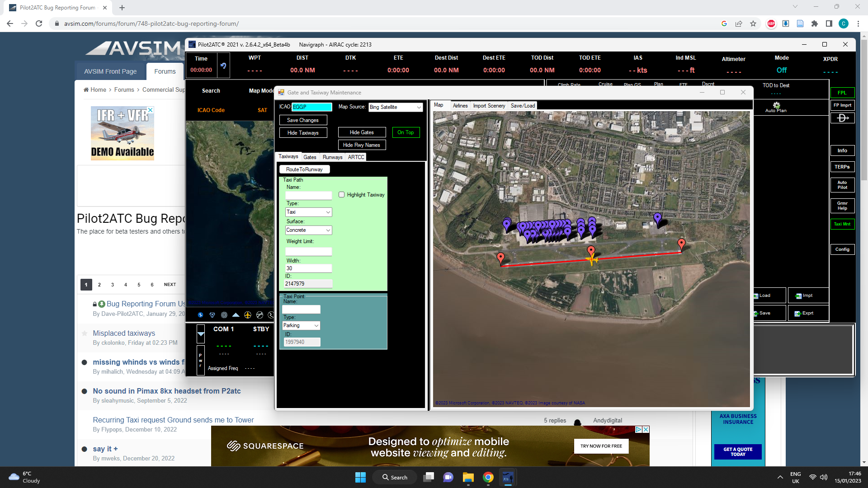Screen dimensions: 868x488
Task: Bookmark this page with star icon
Action: (x=753, y=23)
